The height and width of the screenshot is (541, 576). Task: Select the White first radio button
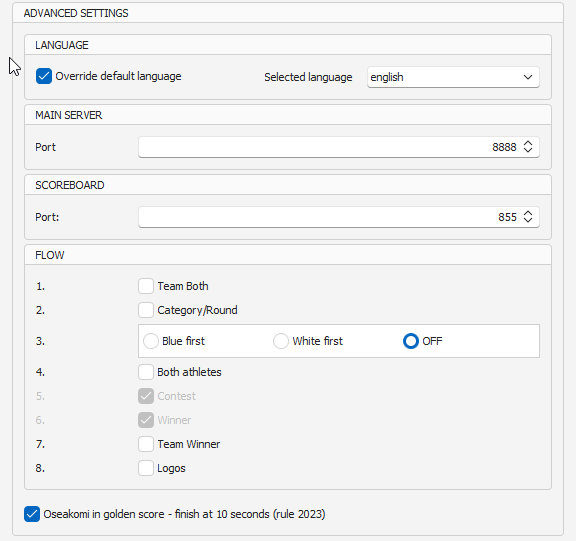(281, 341)
